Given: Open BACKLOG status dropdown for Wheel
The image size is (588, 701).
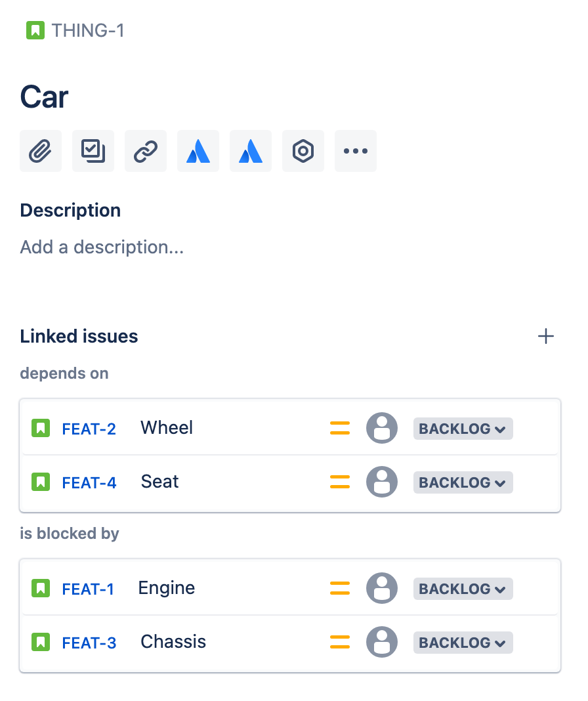Looking at the screenshot, I should click(463, 429).
